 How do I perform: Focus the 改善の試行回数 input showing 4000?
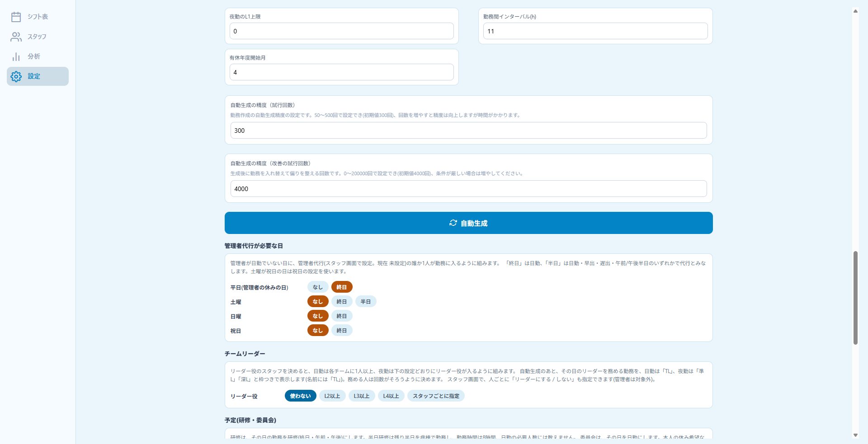pos(468,189)
